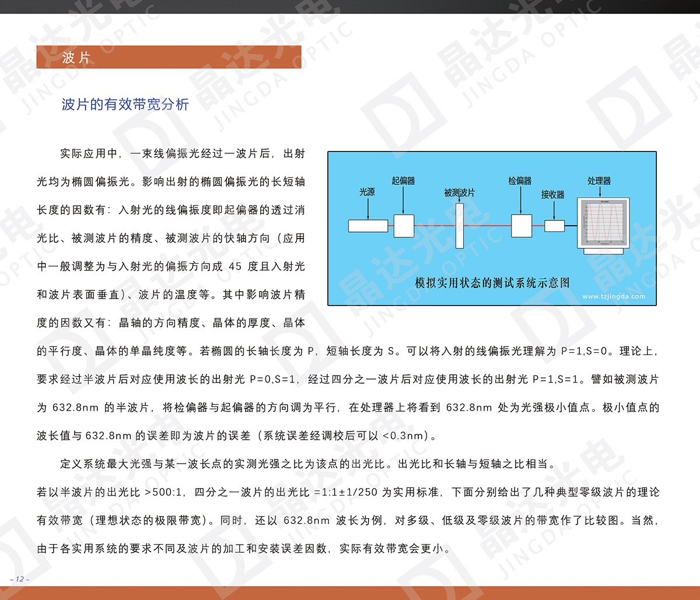
Task: Click the 起偏器 text label
Action: point(403,181)
